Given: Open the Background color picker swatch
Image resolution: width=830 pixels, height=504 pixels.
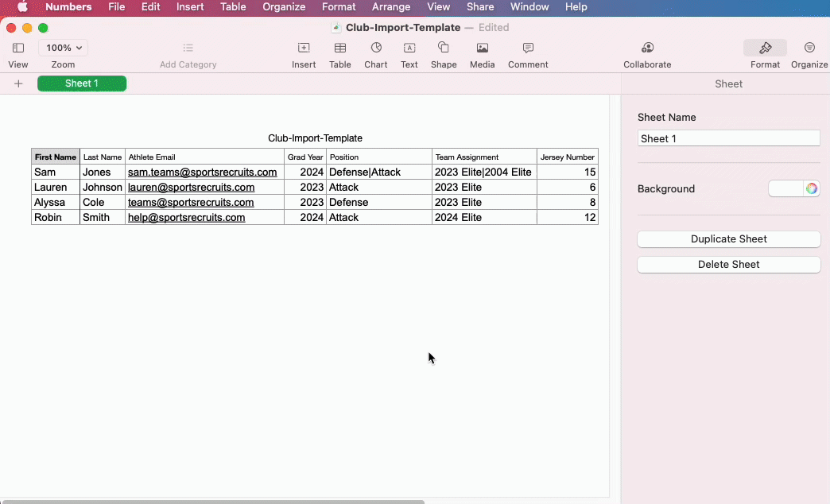Looking at the screenshot, I should 813,188.
